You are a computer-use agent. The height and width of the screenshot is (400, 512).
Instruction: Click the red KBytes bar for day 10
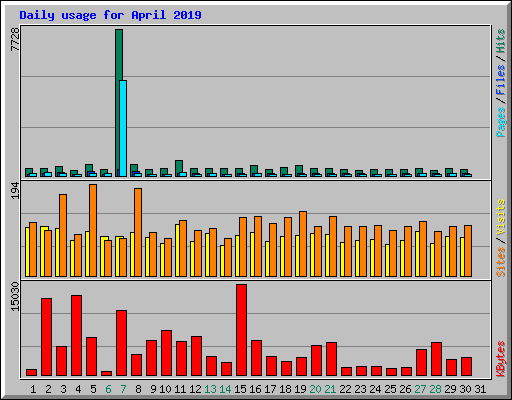[167, 353]
